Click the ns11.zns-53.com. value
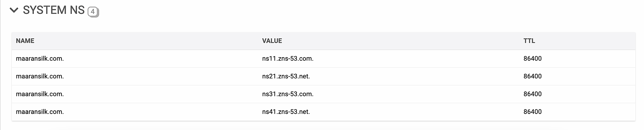The height and width of the screenshot is (130, 644). [288, 58]
